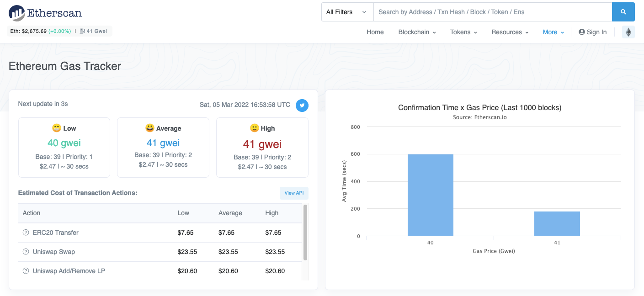Click the Avg Time (secs) axis label

[x=345, y=181]
